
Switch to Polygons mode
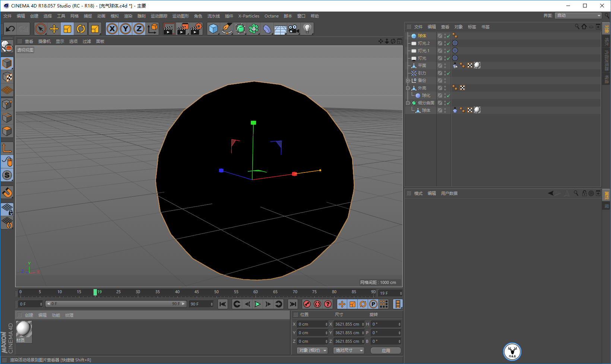coord(7,131)
